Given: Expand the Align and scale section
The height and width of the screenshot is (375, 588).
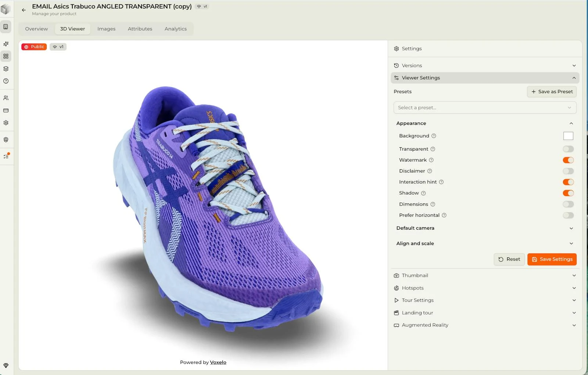Looking at the screenshot, I should [485, 244].
